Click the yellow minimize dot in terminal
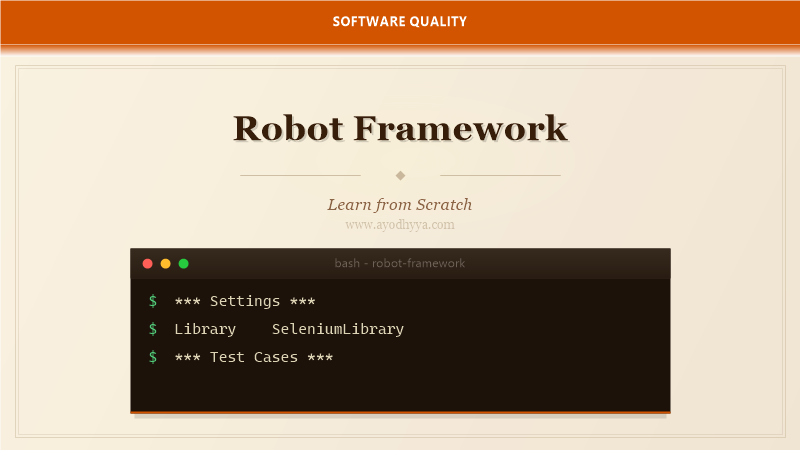Viewport: 800px width, 450px height. click(165, 263)
